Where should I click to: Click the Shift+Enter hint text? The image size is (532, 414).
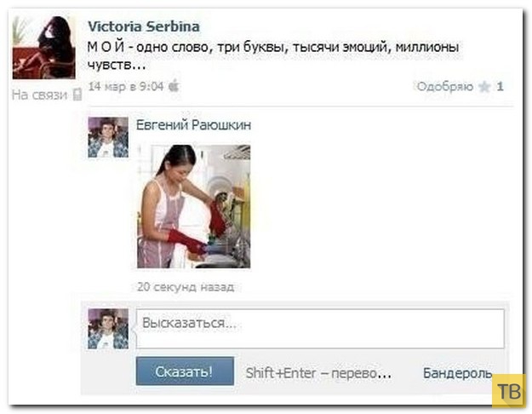click(318, 373)
